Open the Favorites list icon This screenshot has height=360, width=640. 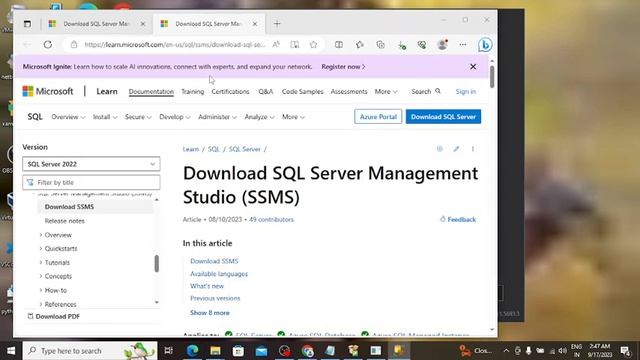pos(360,44)
